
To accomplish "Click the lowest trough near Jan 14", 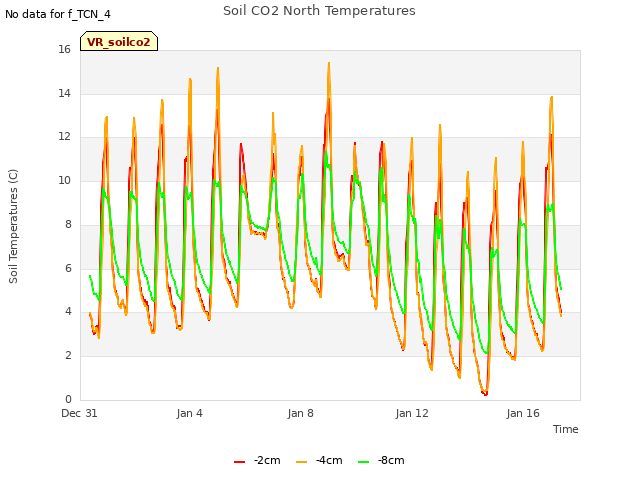I will point(485,394).
